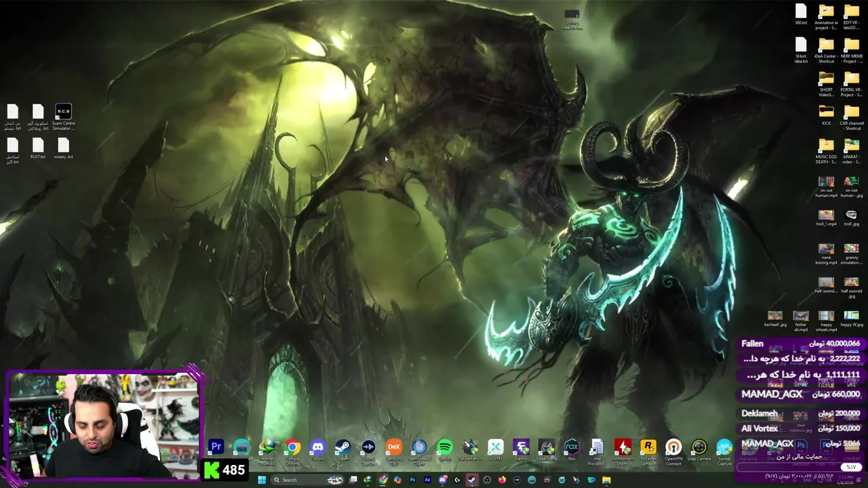The height and width of the screenshot is (488, 868).
Task: Select troll .jpg image file
Action: click(852, 218)
